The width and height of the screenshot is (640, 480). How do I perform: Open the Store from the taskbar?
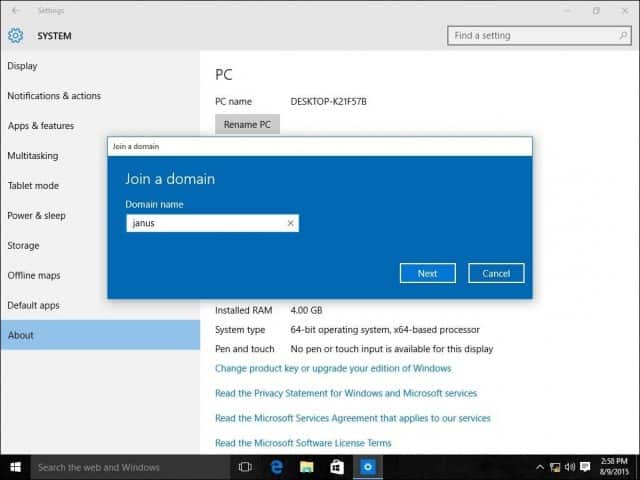click(337, 467)
